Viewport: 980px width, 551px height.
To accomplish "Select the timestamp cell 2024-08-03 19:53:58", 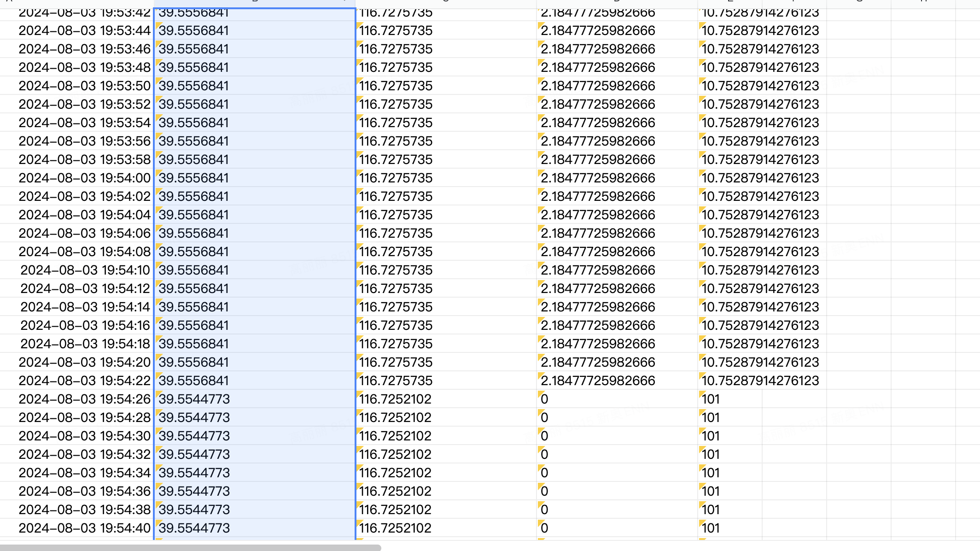I will coord(84,159).
